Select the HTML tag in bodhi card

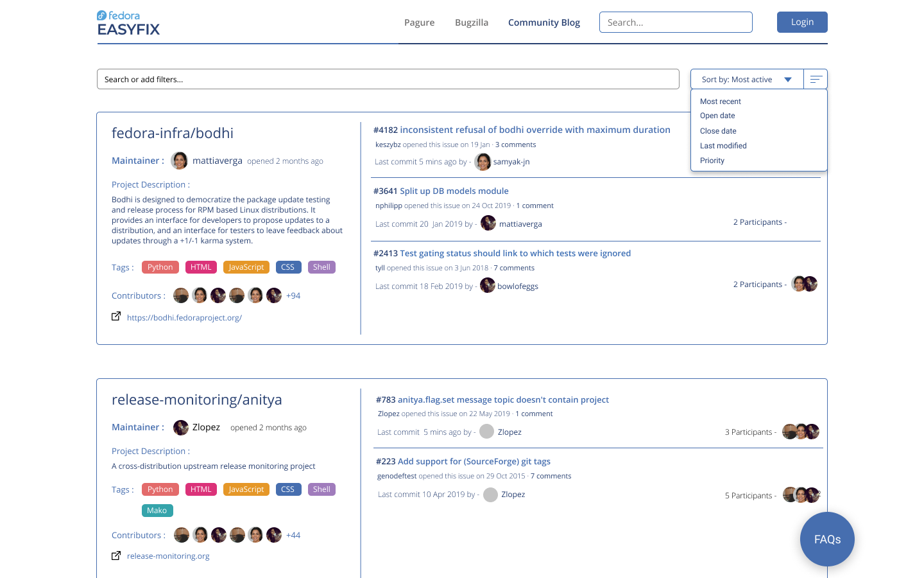point(201,267)
